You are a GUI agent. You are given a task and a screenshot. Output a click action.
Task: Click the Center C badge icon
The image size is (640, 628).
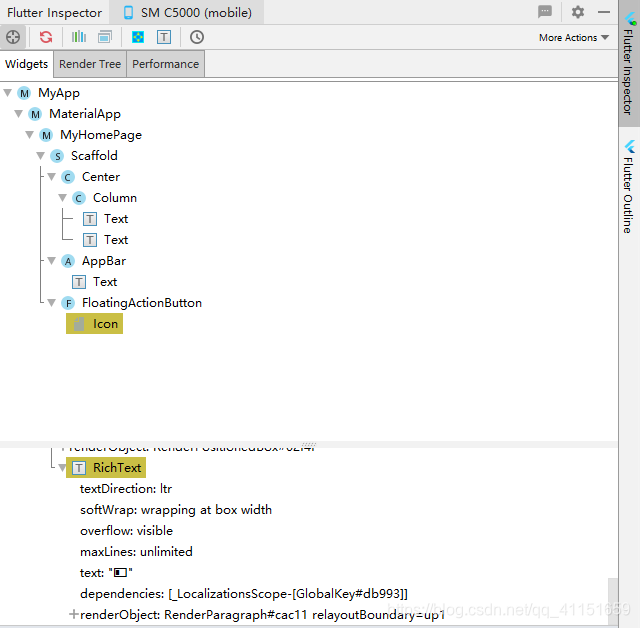[x=68, y=177]
